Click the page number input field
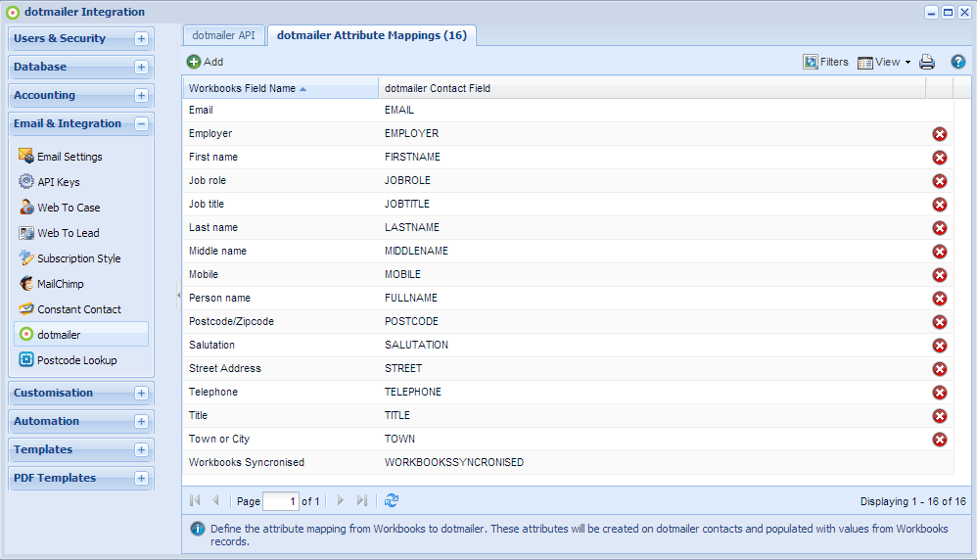 click(x=280, y=501)
